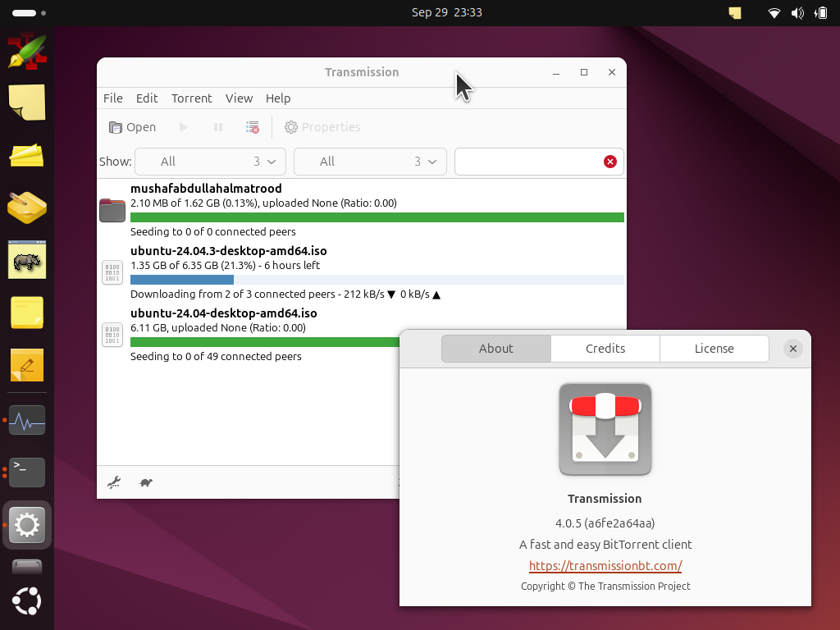Image resolution: width=840 pixels, height=630 pixels.
Task: Open the wrench options icon in status bar
Action: point(114,482)
